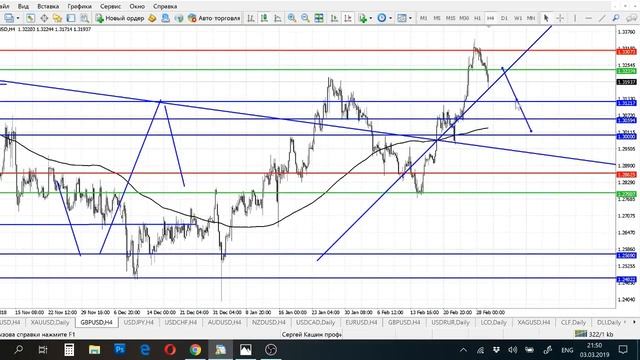
Task: Expand the system tray hidden icons chevron
Action: pos(463,350)
